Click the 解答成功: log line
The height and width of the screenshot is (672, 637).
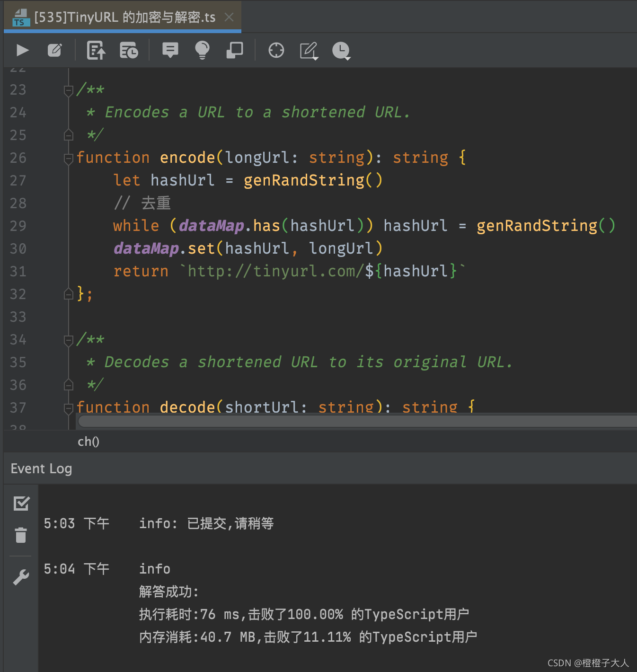pyautogui.click(x=168, y=592)
